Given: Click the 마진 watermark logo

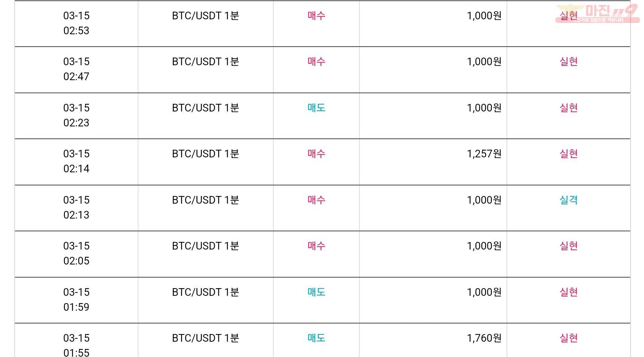Looking at the screenshot, I should (598, 13).
